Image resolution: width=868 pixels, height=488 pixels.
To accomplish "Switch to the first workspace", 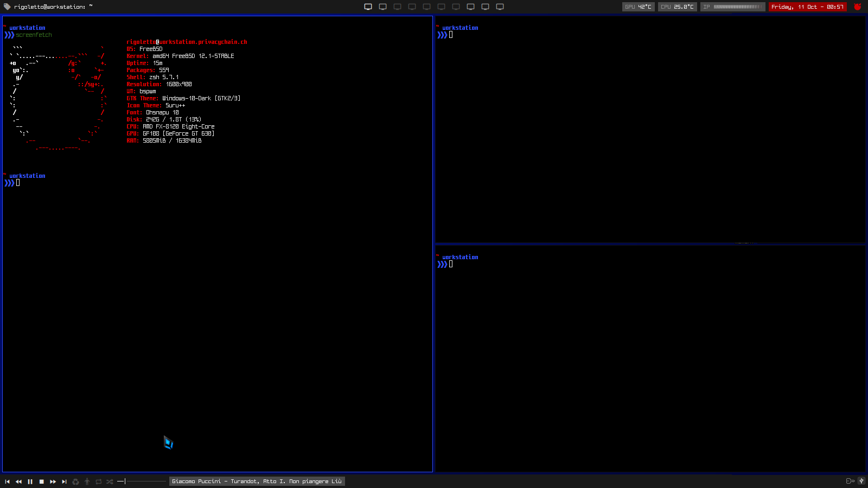I will tap(368, 7).
